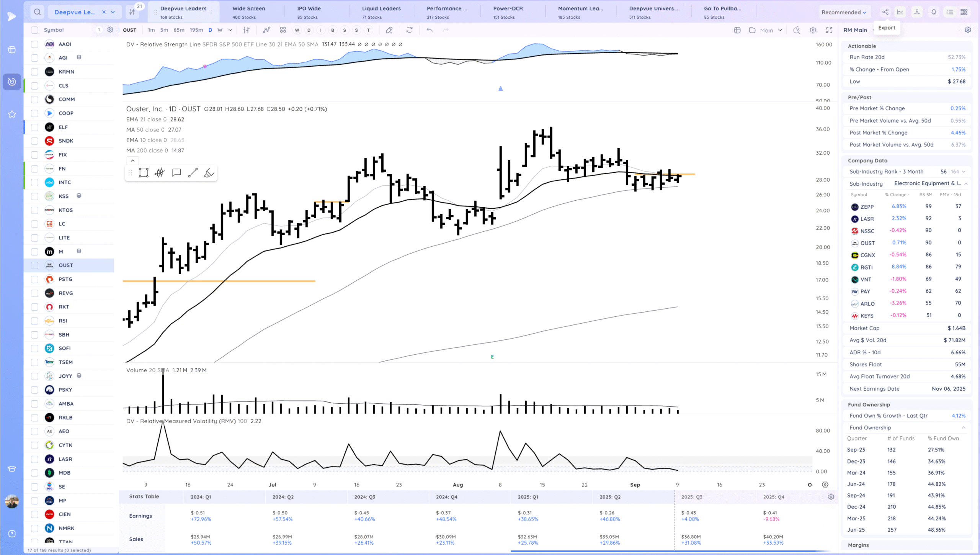980x555 pixels.
Task: Switch to the Go To Pullba... tab
Action: point(722,12)
